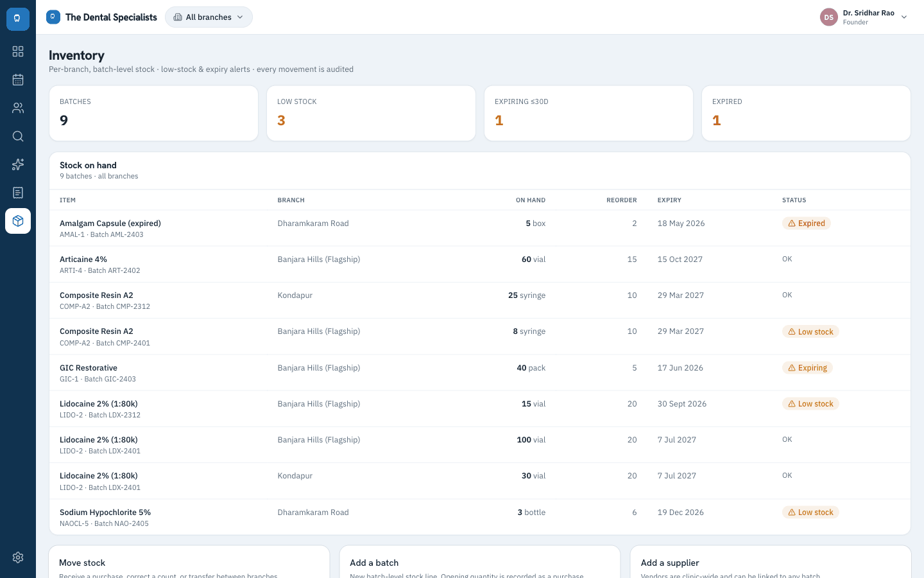Select the Articaine 4% item name

pyautogui.click(x=83, y=259)
